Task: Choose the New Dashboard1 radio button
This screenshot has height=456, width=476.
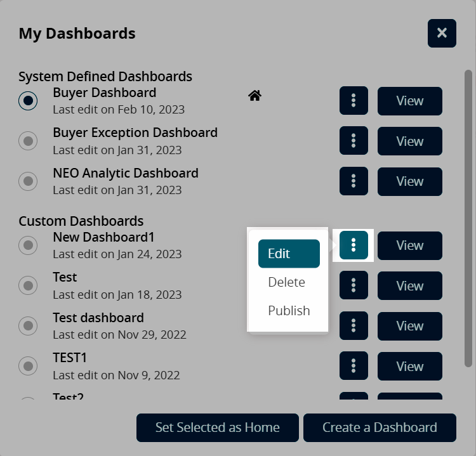Action: tap(28, 245)
